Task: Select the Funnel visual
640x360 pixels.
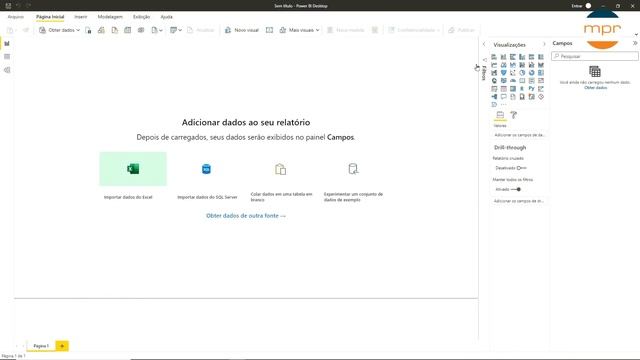Action: coord(503,73)
